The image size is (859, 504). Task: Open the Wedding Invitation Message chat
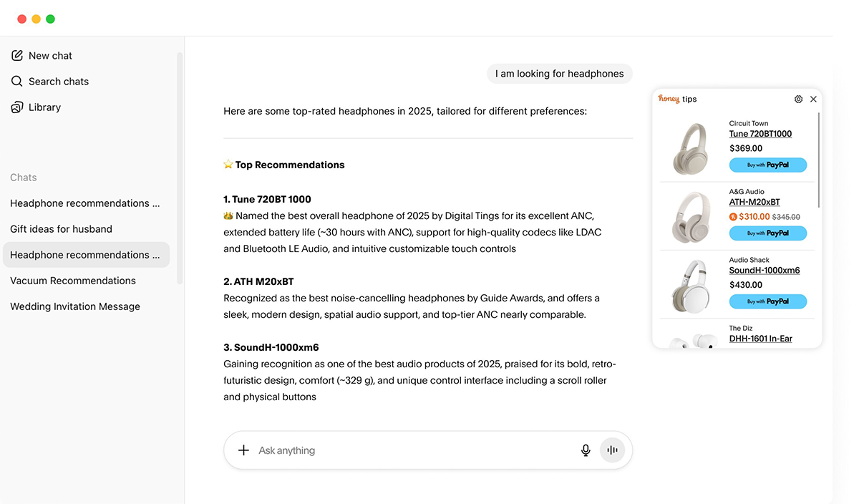tap(76, 306)
